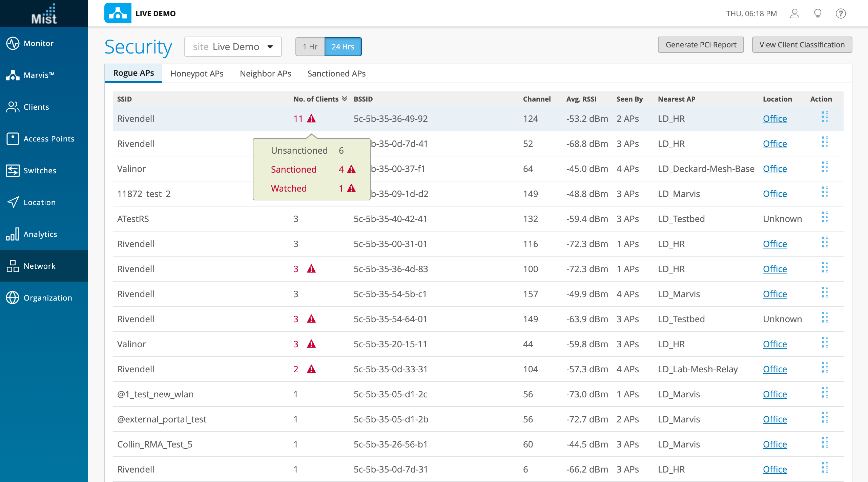Open Marvis from the sidebar

(38, 75)
